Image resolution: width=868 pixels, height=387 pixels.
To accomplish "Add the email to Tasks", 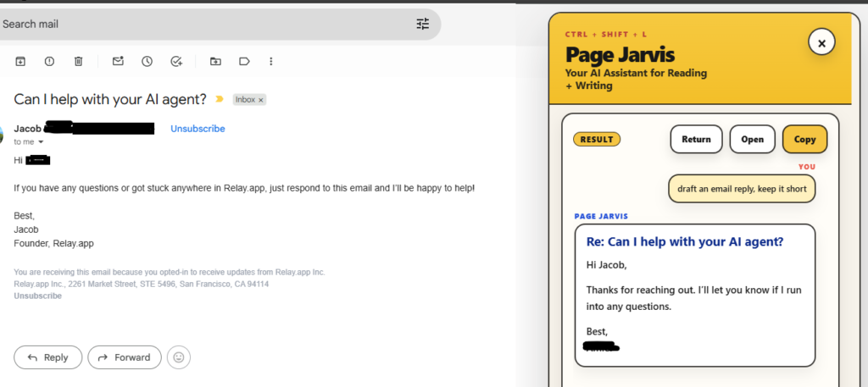I will click(176, 61).
